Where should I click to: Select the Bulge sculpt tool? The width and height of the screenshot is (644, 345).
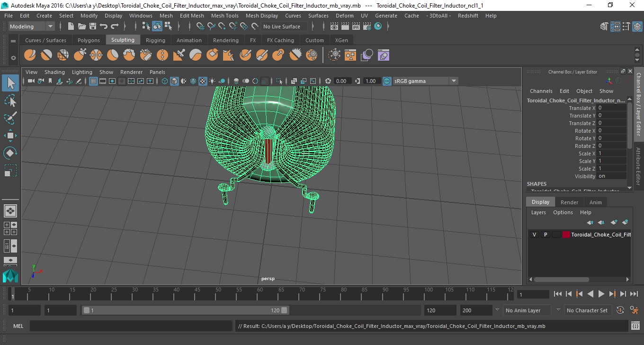278,55
